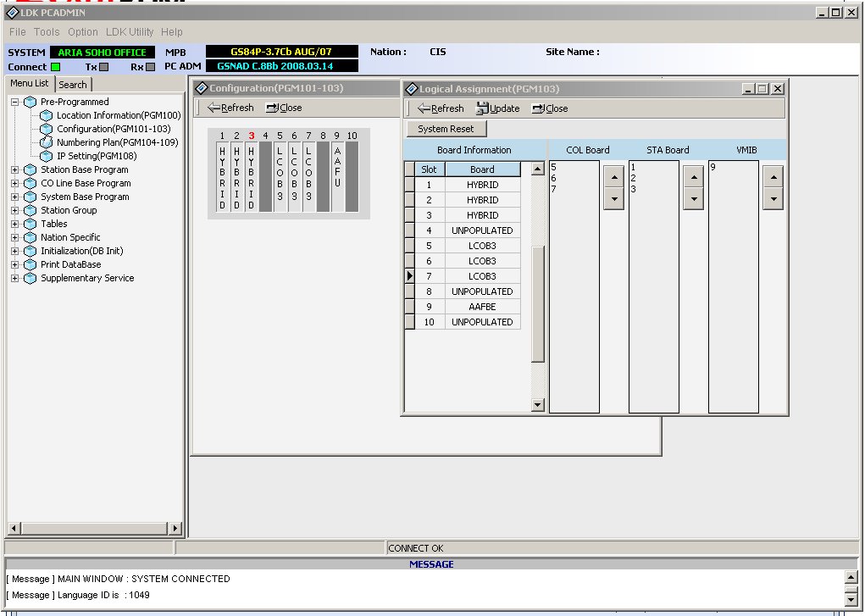Click Board Information scrollbar up arrow

pyautogui.click(x=537, y=169)
